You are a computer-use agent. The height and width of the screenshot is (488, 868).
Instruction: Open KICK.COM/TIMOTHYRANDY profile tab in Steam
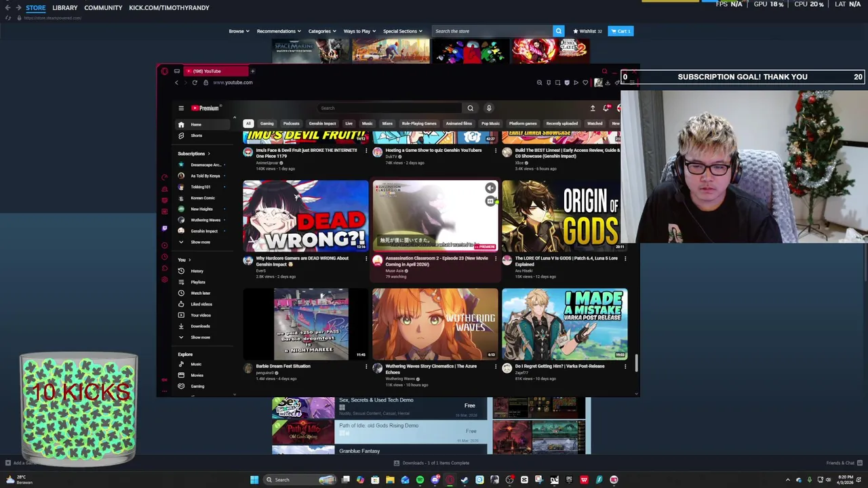[x=169, y=7]
